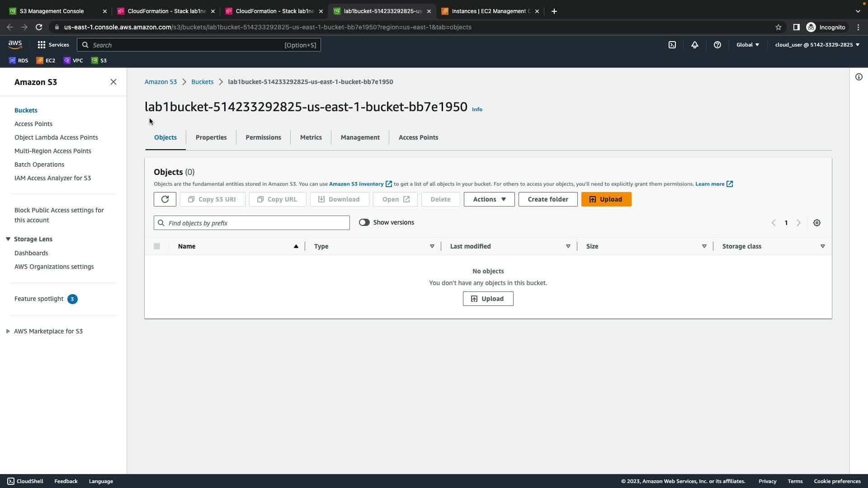Close the Amazon S3 side navigation

point(113,82)
